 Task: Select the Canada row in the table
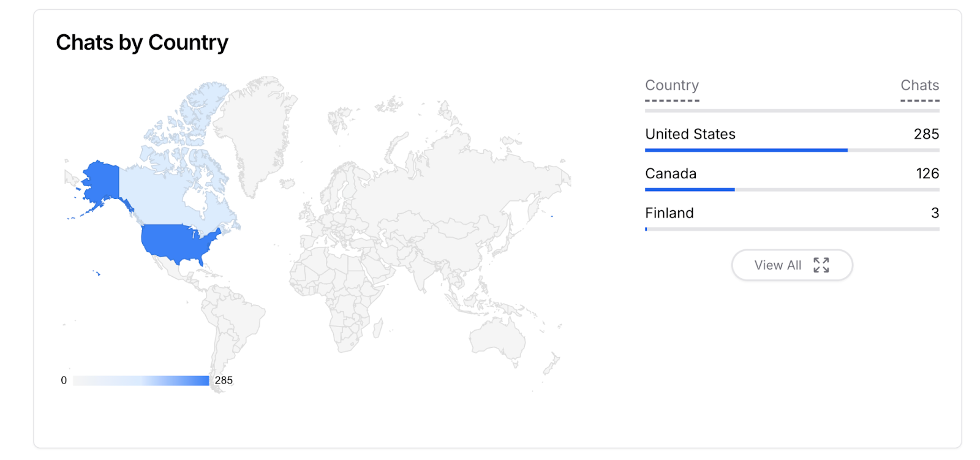792,174
